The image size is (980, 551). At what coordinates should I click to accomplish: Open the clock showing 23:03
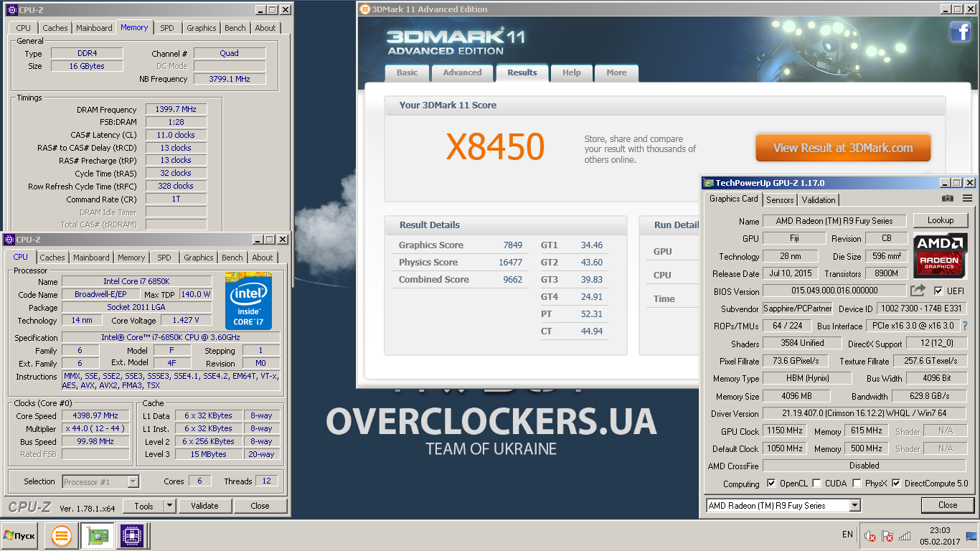pyautogui.click(x=939, y=536)
